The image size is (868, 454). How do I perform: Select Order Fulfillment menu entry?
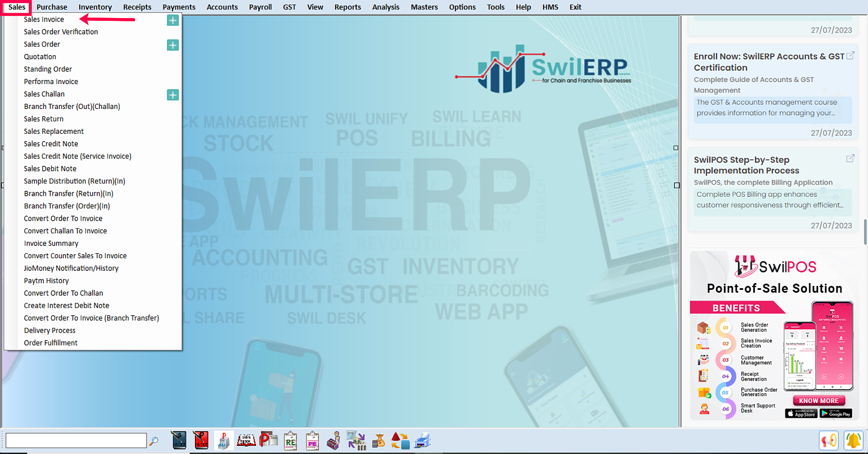(51, 343)
